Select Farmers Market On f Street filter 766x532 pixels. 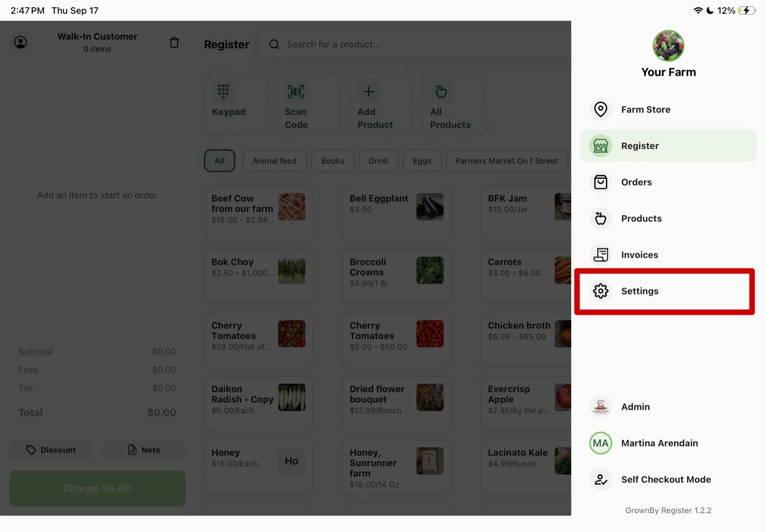tap(507, 161)
